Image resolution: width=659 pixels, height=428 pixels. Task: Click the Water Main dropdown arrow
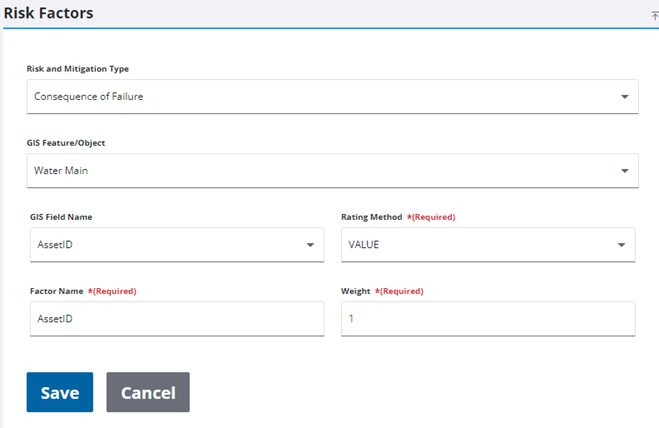click(x=623, y=170)
